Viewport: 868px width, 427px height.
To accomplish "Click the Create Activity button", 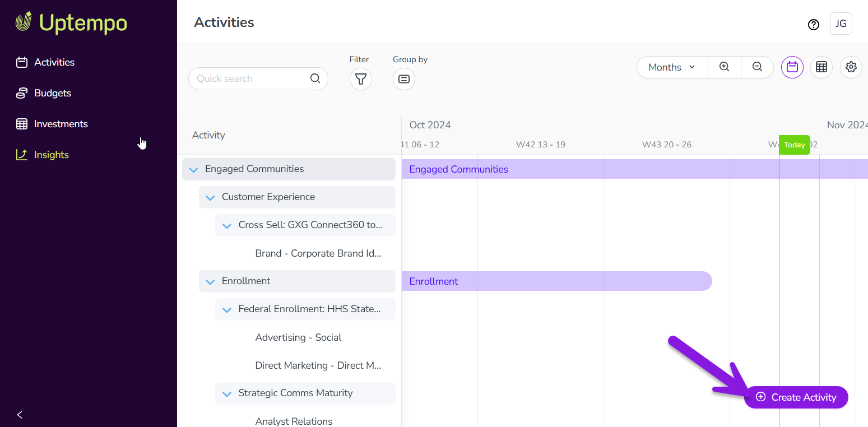I will (x=796, y=397).
